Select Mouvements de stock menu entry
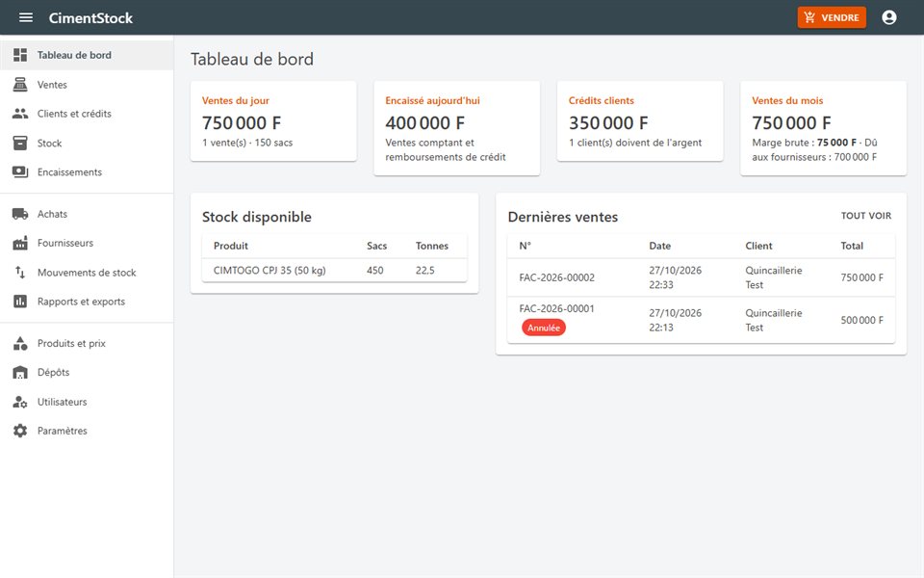924x578 pixels. click(x=87, y=272)
